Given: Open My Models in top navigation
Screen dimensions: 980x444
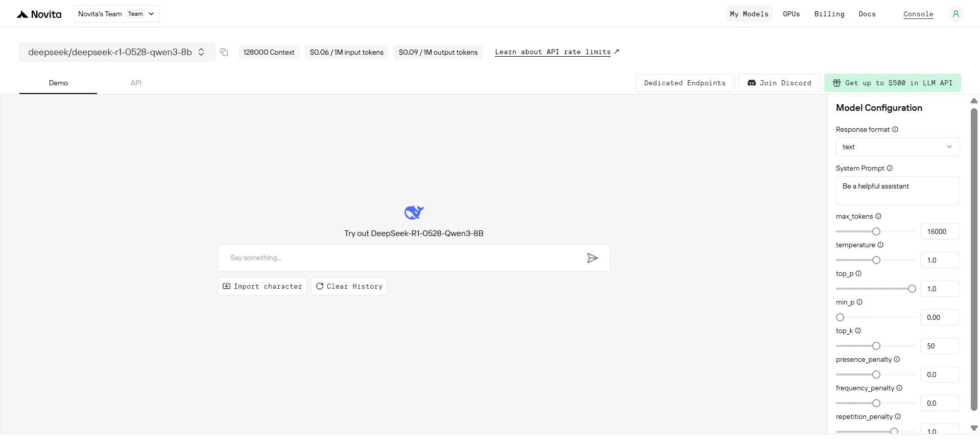Looking at the screenshot, I should pyautogui.click(x=749, y=14).
